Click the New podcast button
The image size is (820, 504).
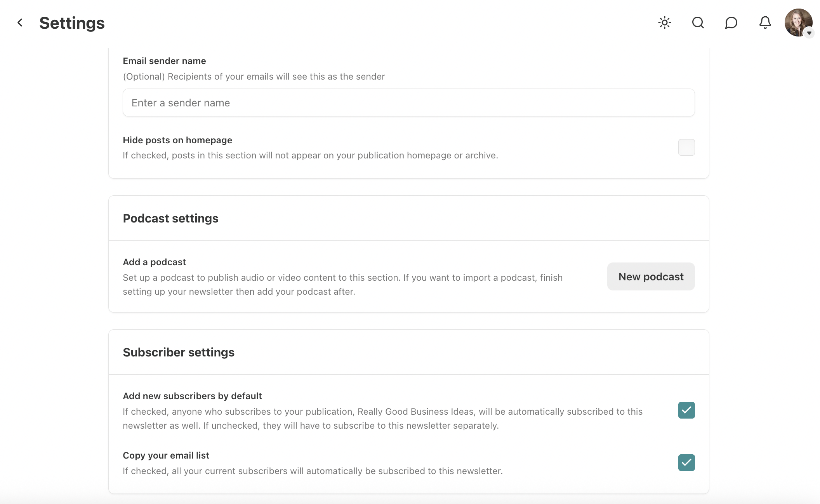651,276
